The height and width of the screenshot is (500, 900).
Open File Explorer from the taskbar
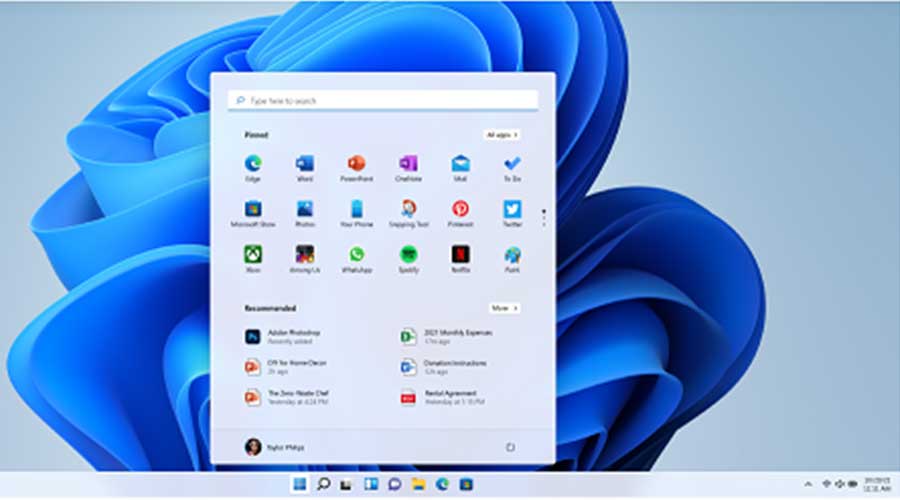(418, 484)
